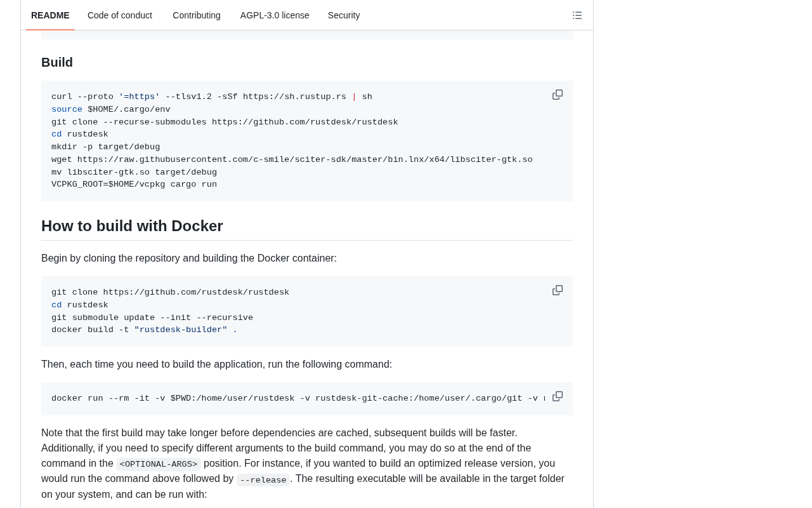The height and width of the screenshot is (508, 812).
Task: Switch to the README tab
Action: point(50,15)
